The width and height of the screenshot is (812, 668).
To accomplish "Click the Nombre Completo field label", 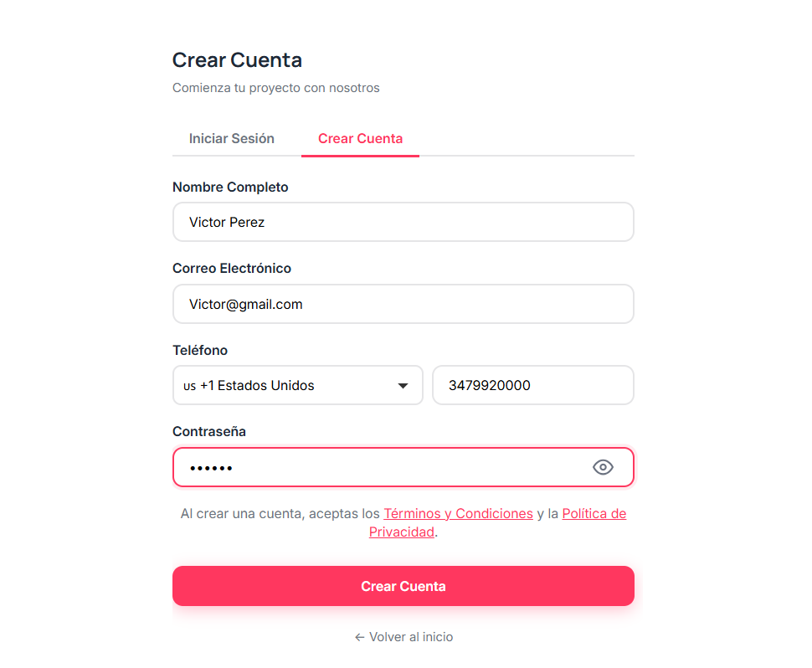I will tap(230, 188).
